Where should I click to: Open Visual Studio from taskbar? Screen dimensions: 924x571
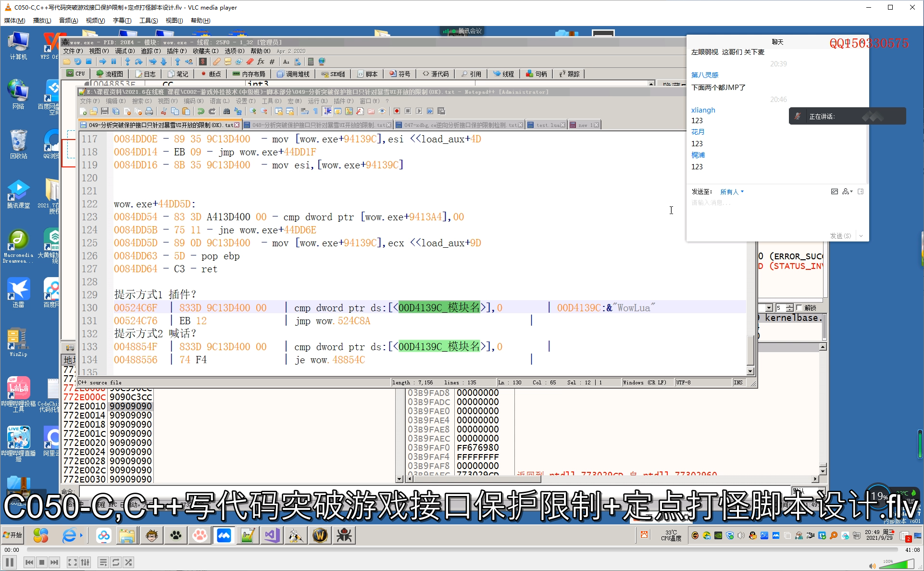point(272,535)
